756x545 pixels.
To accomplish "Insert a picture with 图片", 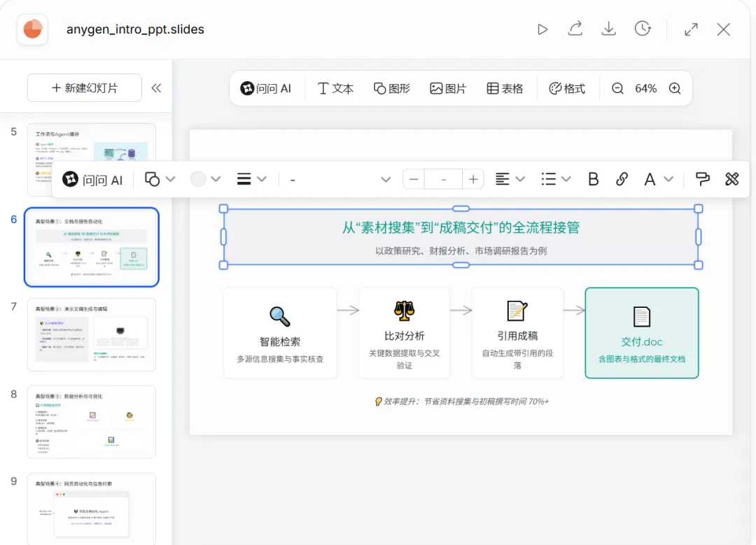I will point(448,89).
